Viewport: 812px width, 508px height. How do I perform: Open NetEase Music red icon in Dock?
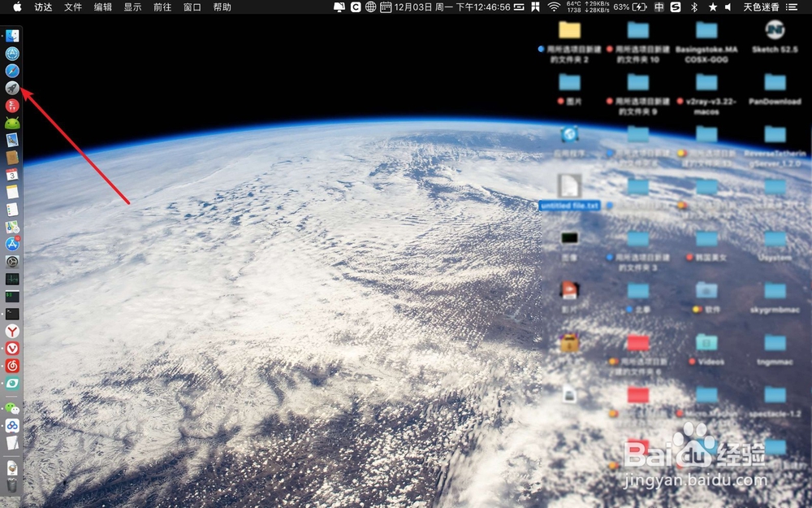coord(12,366)
